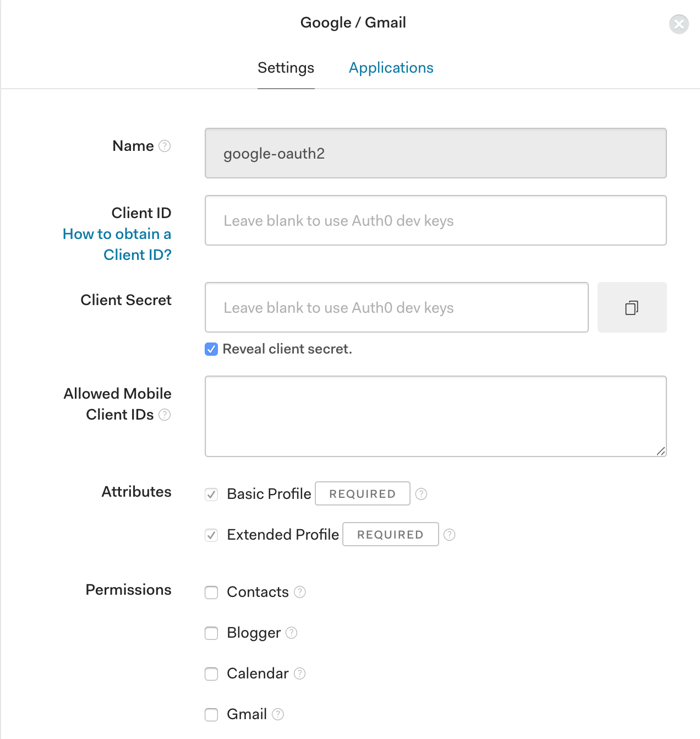Close the Google / Gmail dialog

point(679,24)
